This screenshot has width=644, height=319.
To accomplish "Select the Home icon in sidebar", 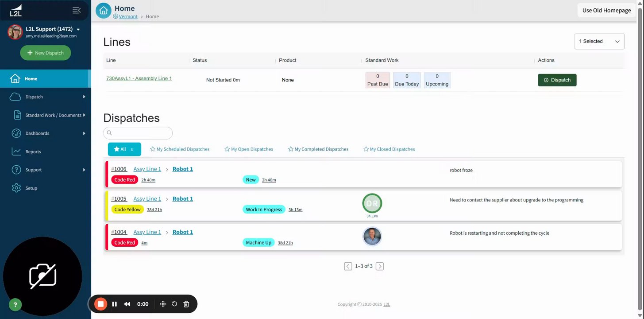I will 15,79.
